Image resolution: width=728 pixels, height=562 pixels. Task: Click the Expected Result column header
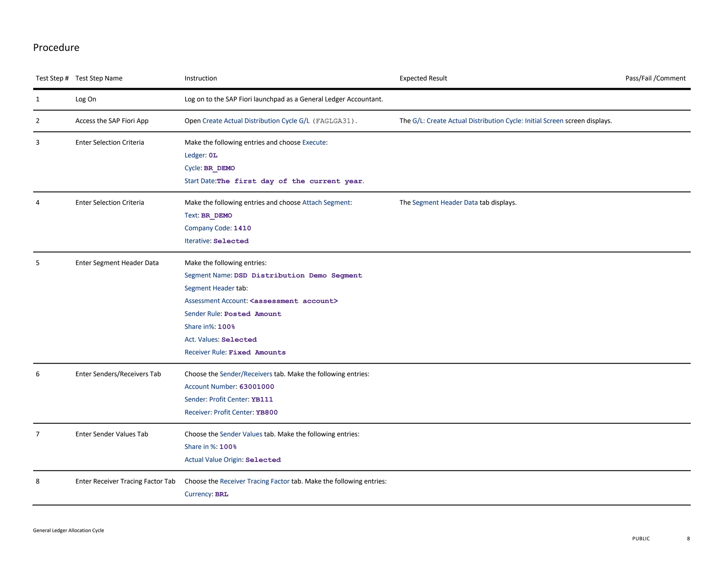[423, 78]
